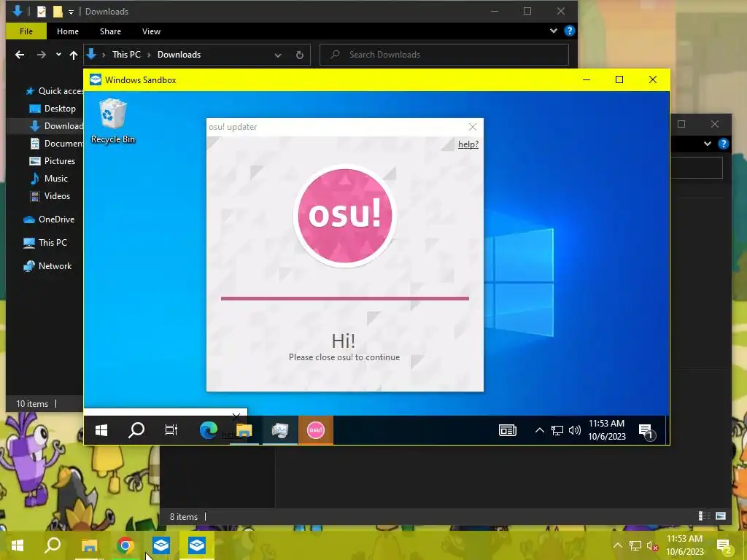
Task: Select Downloads in the navigation pane
Action: [x=56, y=126]
